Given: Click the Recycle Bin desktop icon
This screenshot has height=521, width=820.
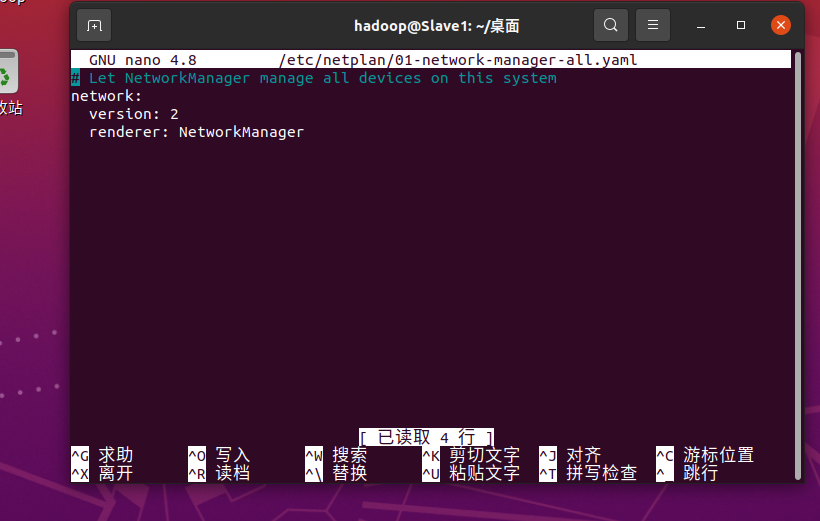Looking at the screenshot, I should click(9, 81).
